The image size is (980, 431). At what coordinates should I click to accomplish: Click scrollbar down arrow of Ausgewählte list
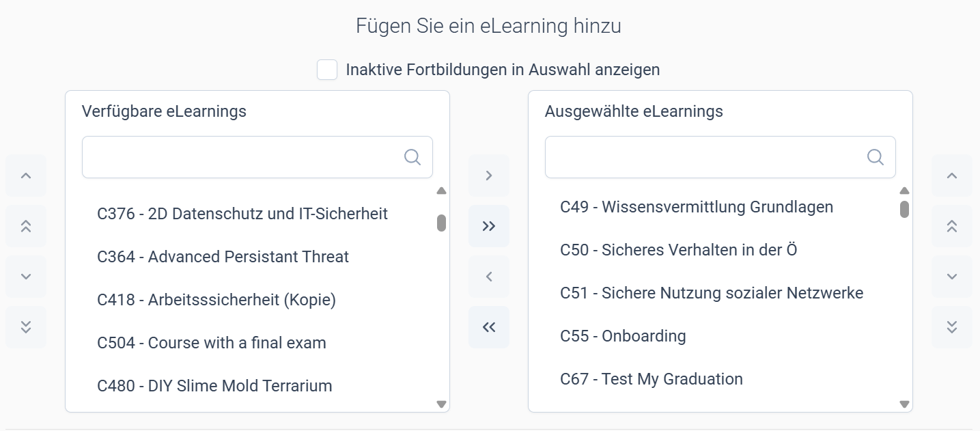pyautogui.click(x=904, y=404)
